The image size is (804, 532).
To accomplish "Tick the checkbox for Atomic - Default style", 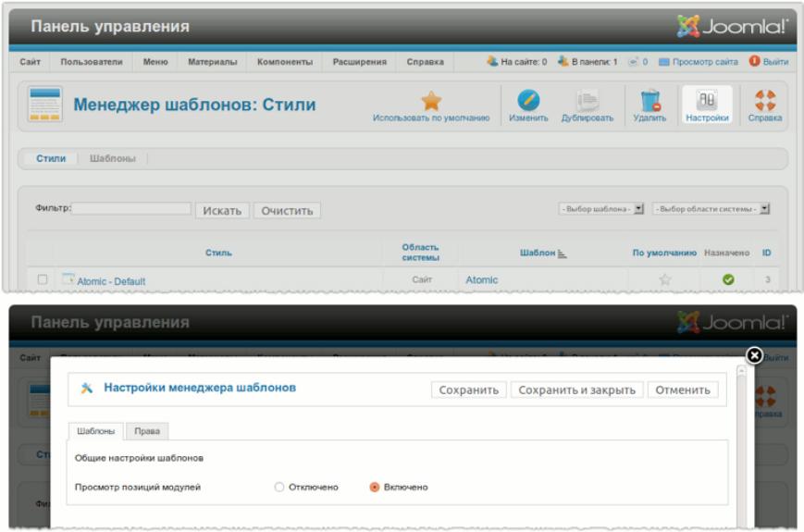I will pyautogui.click(x=43, y=279).
